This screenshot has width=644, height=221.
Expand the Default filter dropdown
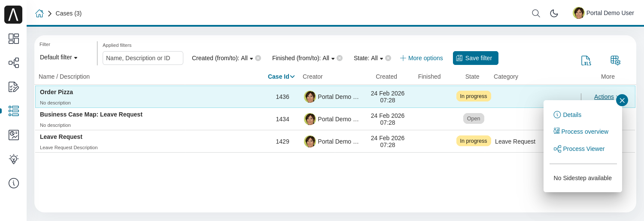tap(59, 57)
